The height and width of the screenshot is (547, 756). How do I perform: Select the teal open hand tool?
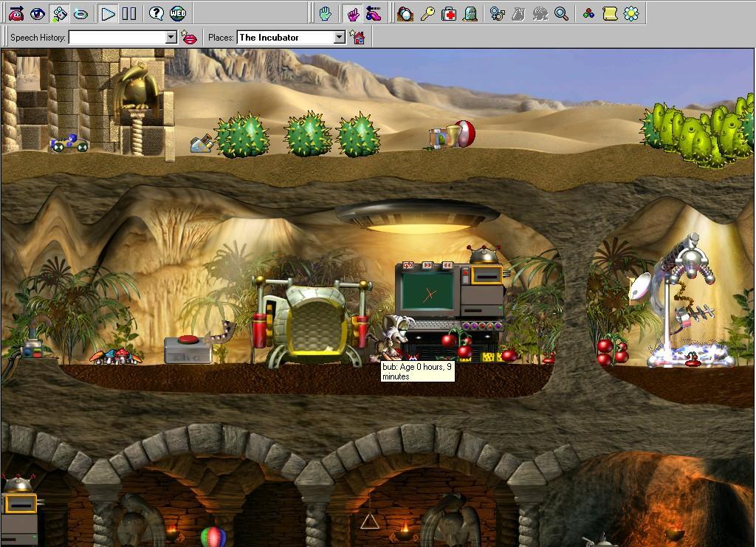click(x=325, y=13)
